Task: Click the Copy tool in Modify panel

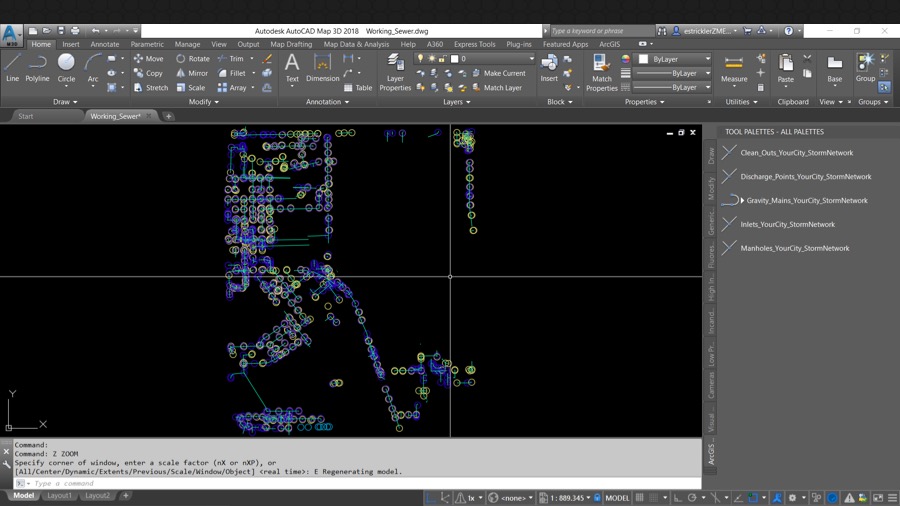Action: click(x=149, y=73)
